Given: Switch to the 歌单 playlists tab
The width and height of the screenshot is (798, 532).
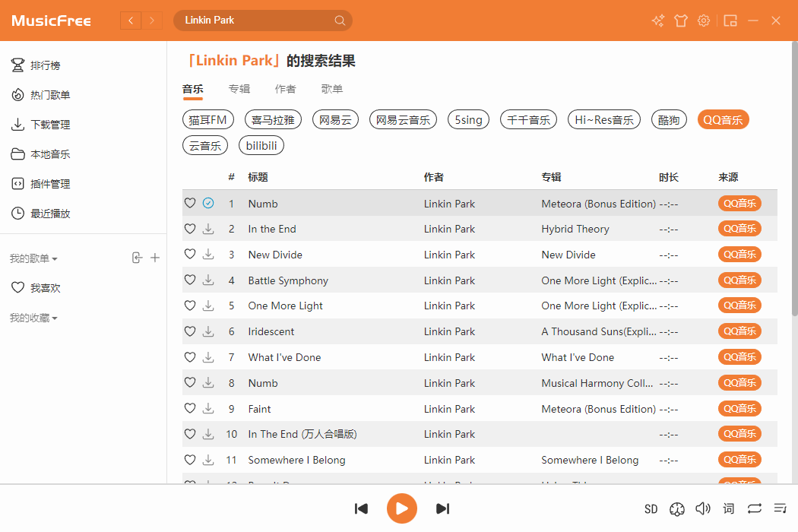Looking at the screenshot, I should coord(332,88).
